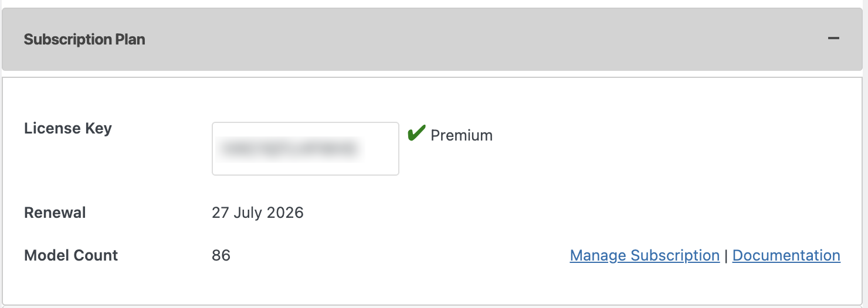Click the Subscription Plan header title
868x308 pixels.
point(84,39)
